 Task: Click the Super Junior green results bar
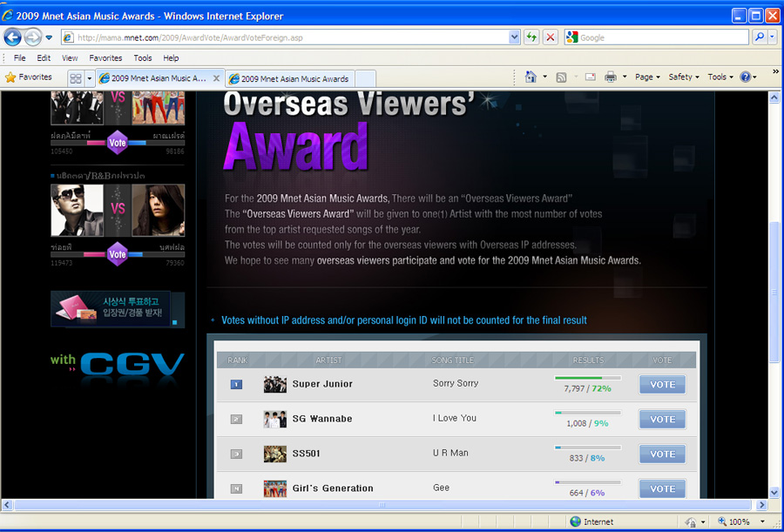(587, 378)
